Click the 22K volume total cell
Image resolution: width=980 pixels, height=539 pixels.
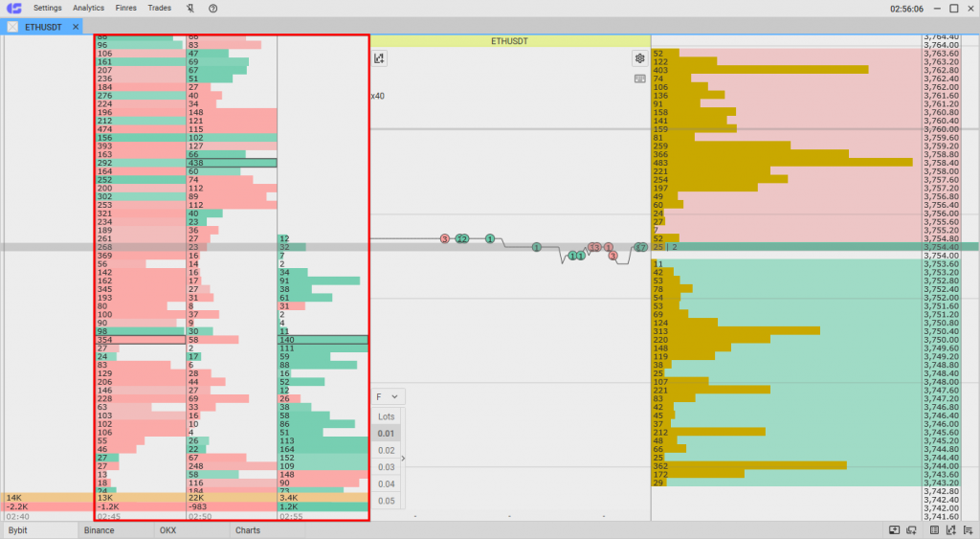pyautogui.click(x=232, y=498)
